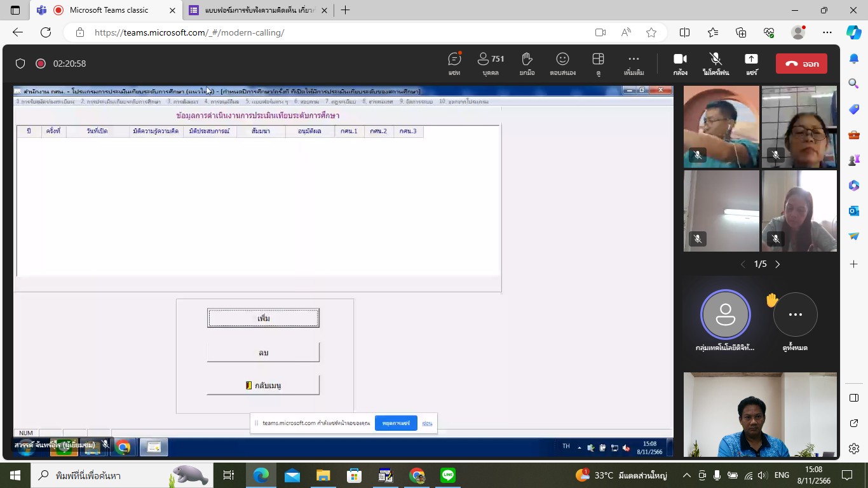868x488 pixels.
Task: Open the Favorites list
Action: point(713,32)
